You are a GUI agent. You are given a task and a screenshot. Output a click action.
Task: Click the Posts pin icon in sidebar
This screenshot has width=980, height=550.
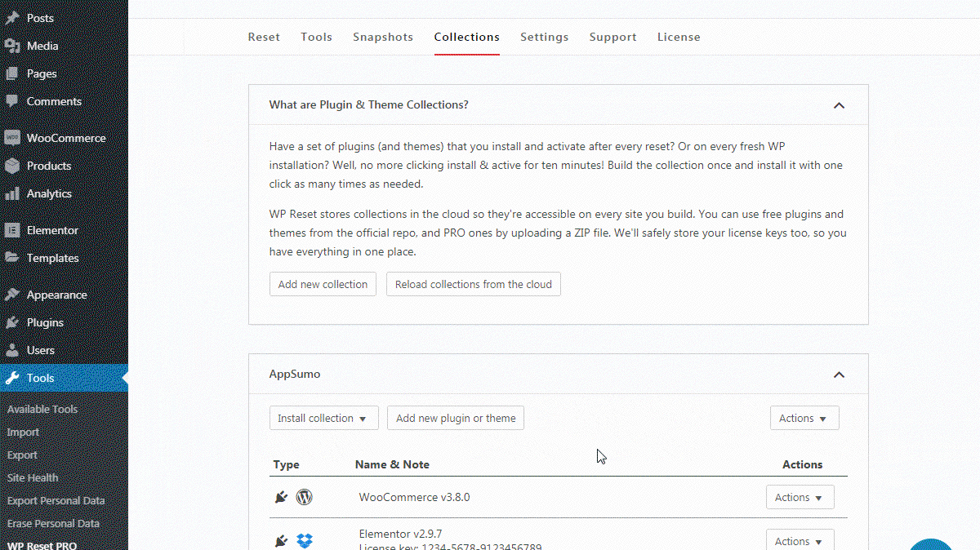11,18
